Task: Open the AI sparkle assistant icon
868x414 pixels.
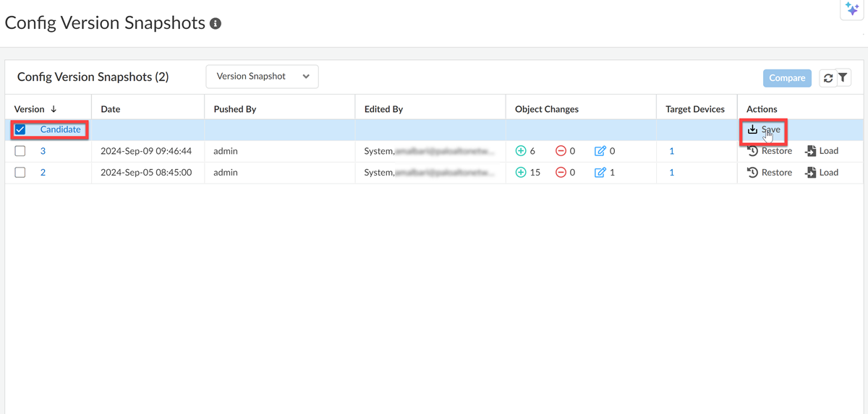Action: 852,9
